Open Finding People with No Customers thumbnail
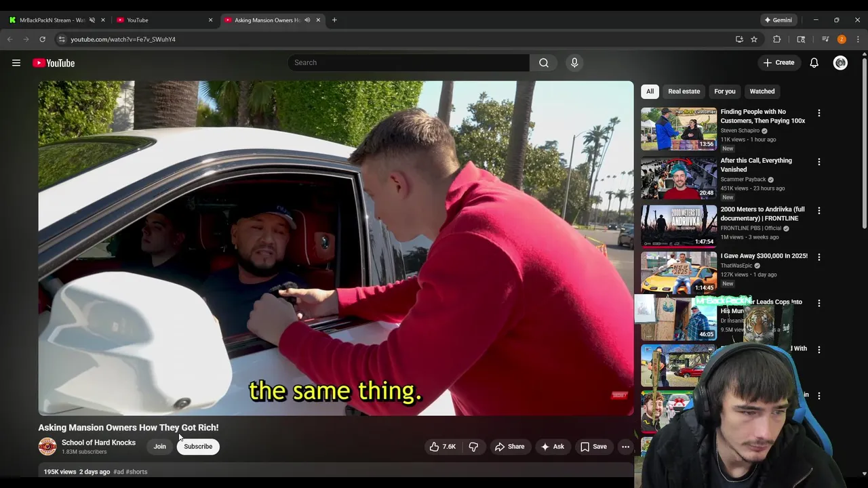868x488 pixels. (x=679, y=129)
